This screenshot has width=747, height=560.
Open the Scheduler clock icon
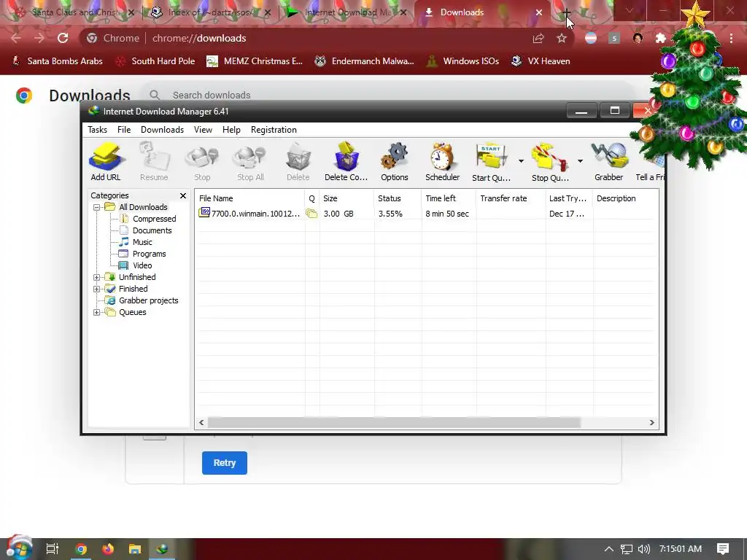pos(442,162)
